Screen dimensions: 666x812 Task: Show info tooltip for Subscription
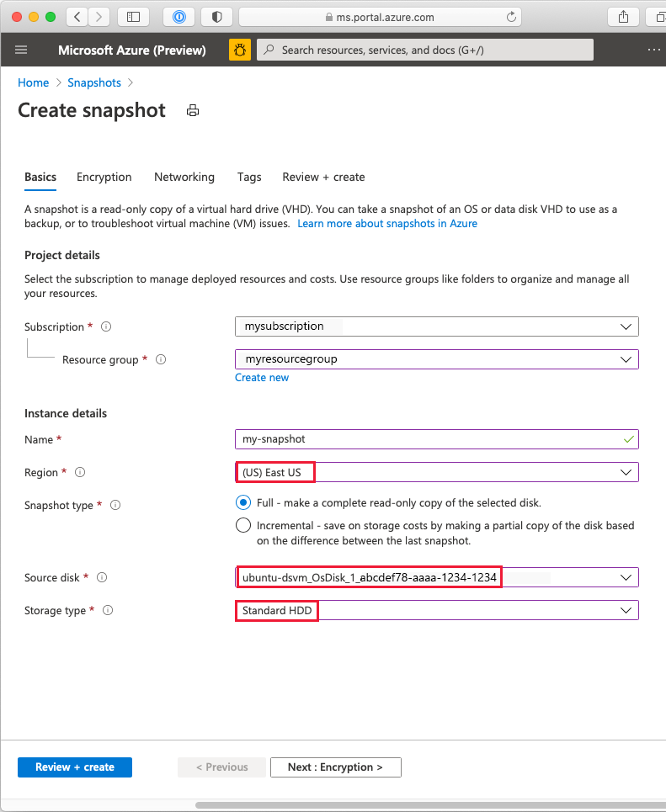click(x=106, y=326)
